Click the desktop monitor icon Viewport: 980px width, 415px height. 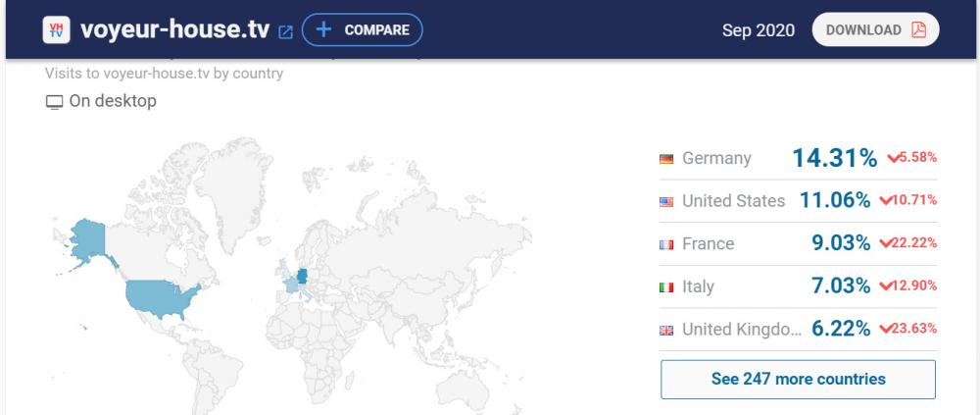(x=53, y=101)
